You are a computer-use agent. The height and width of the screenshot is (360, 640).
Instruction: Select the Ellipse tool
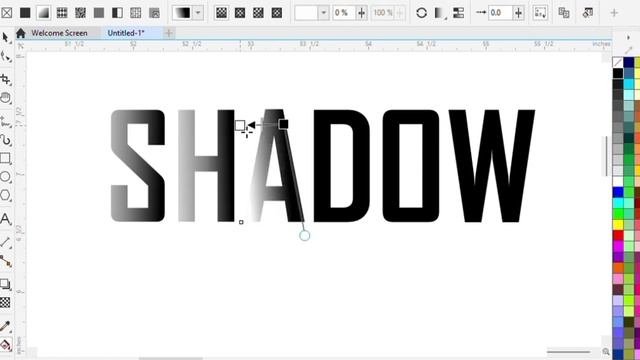coord(6,177)
